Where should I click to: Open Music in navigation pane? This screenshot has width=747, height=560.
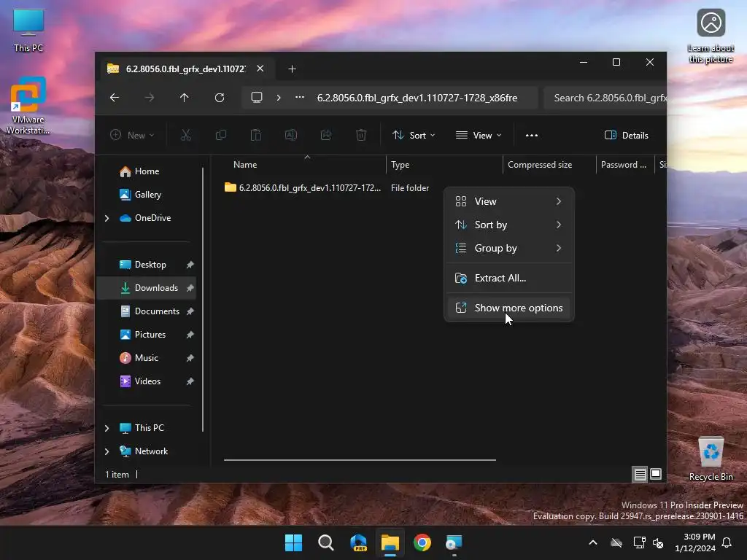click(147, 358)
